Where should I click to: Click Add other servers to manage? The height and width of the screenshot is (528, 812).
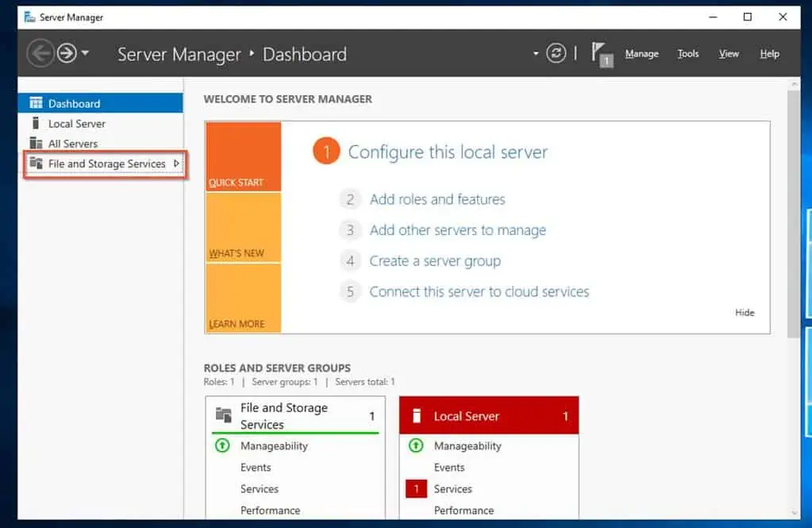(458, 229)
